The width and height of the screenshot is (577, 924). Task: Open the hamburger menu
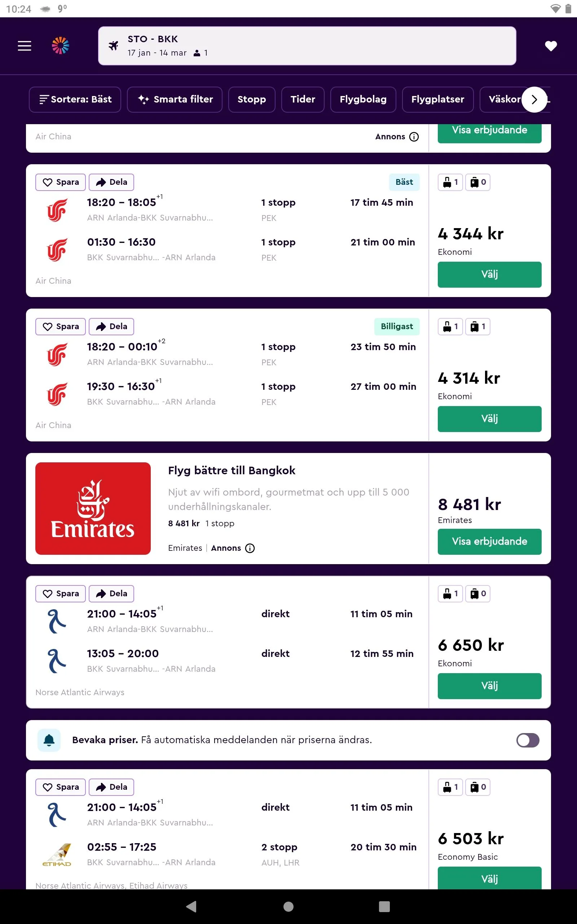25,46
